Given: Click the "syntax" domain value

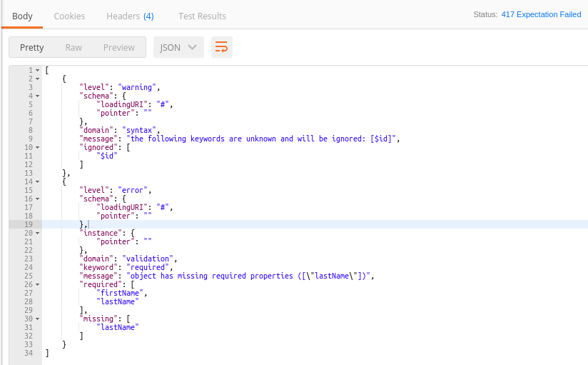Looking at the screenshot, I should [x=139, y=130].
